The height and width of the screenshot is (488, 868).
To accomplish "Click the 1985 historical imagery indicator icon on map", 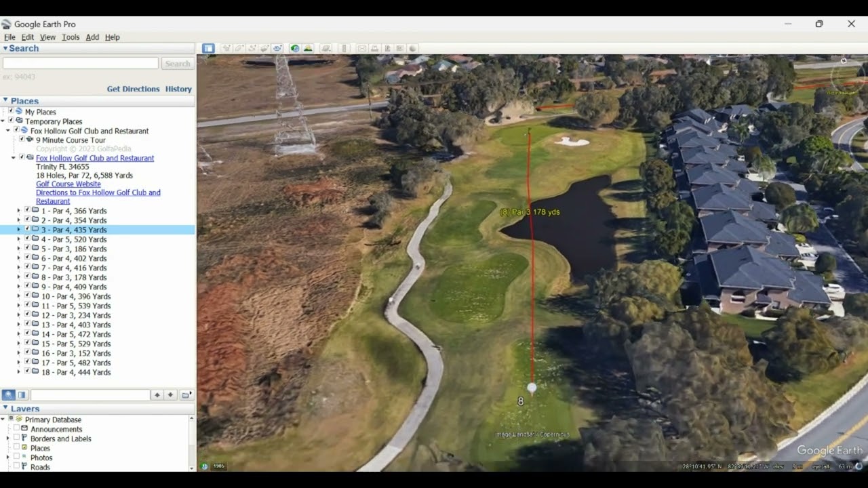I will 205,466.
